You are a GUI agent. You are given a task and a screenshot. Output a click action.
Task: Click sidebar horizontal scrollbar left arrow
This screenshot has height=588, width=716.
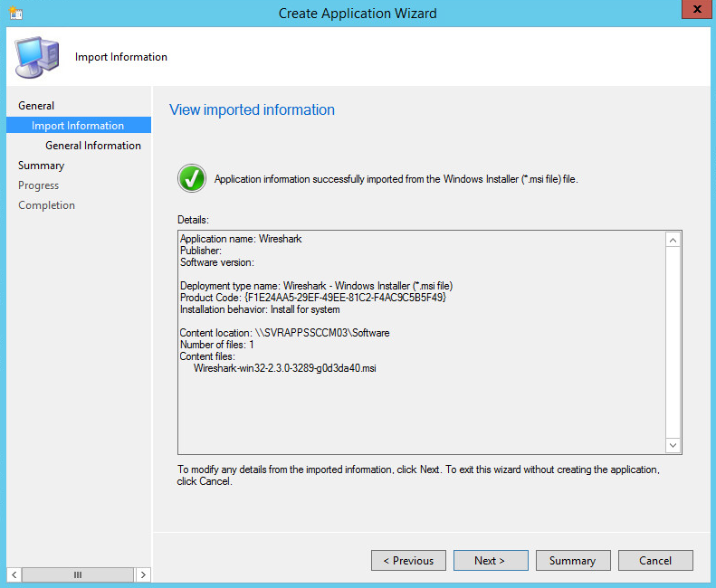point(14,574)
